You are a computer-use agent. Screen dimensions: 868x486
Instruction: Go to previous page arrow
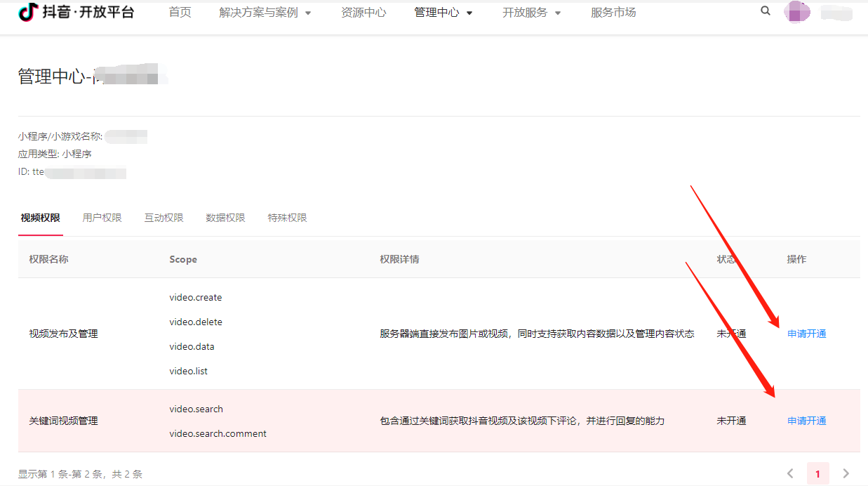pos(790,474)
